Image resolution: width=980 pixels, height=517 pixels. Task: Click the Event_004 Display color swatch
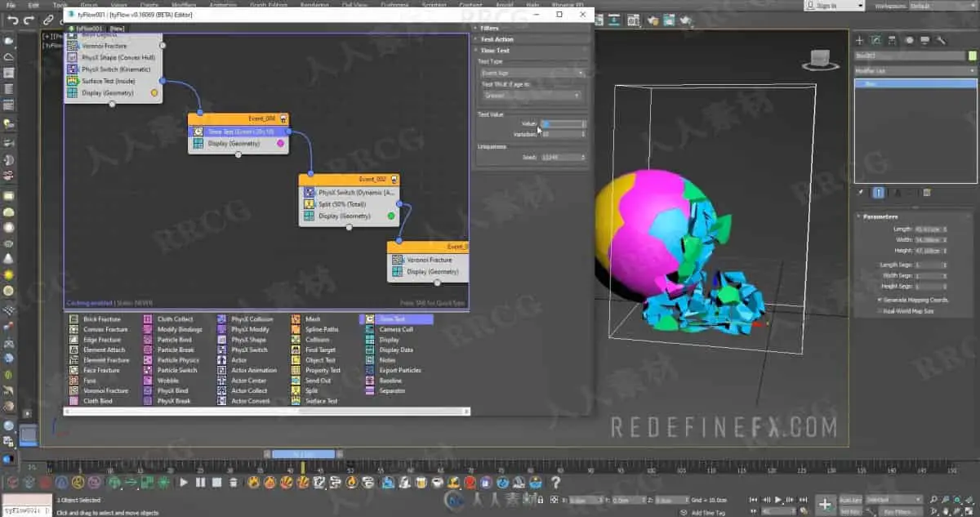[280, 143]
